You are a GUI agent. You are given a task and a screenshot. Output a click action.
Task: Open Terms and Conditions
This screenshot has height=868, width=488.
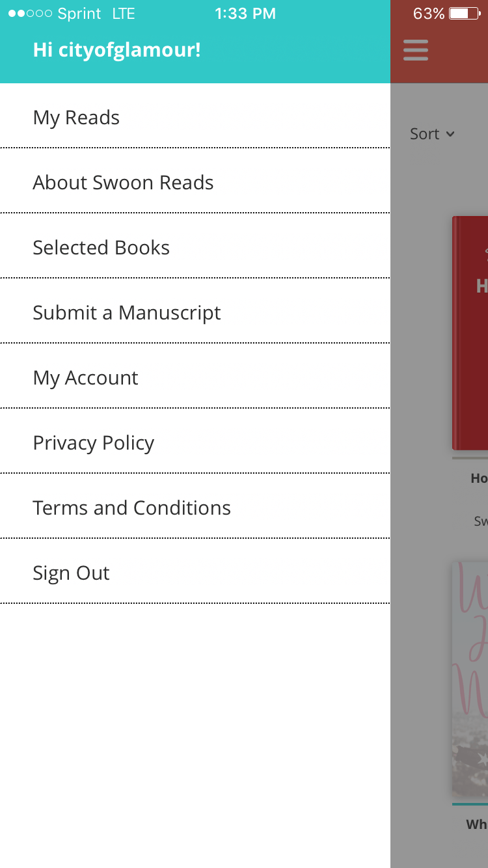(131, 508)
